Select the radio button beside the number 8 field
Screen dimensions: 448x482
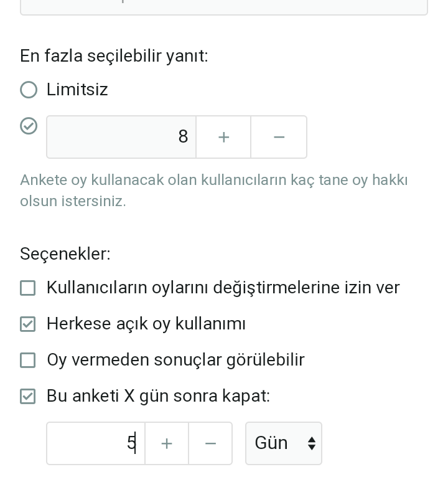pos(29,126)
